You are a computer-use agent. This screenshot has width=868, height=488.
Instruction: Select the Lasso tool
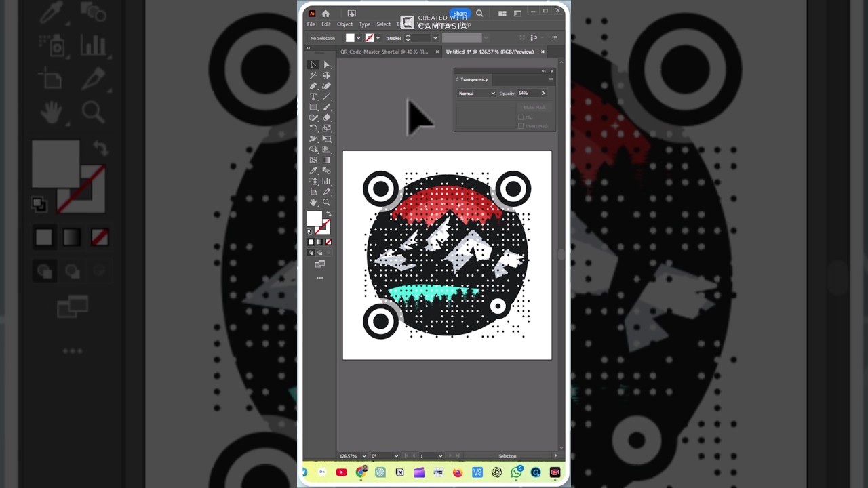point(326,75)
